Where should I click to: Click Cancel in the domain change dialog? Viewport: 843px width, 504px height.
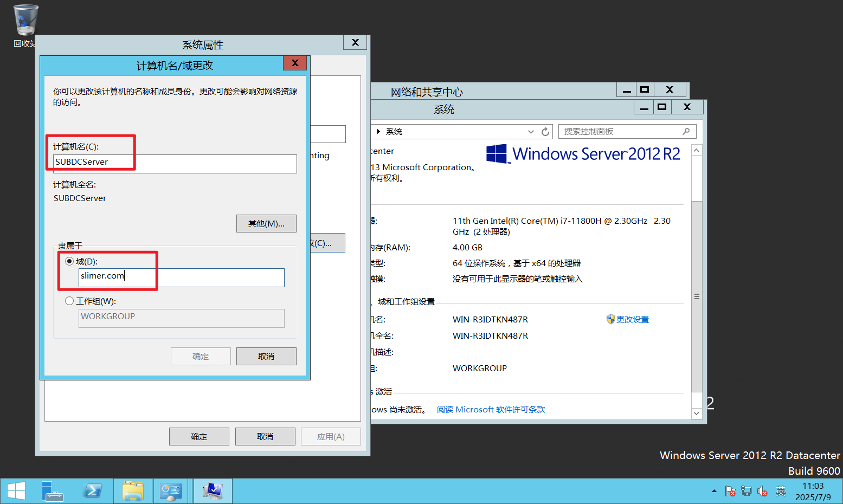point(266,356)
